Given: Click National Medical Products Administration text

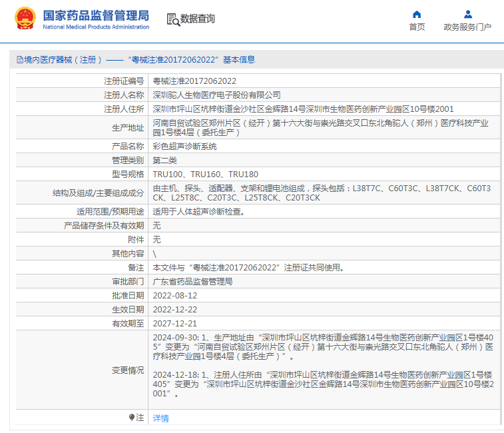Looking at the screenshot, I should click(96, 27).
